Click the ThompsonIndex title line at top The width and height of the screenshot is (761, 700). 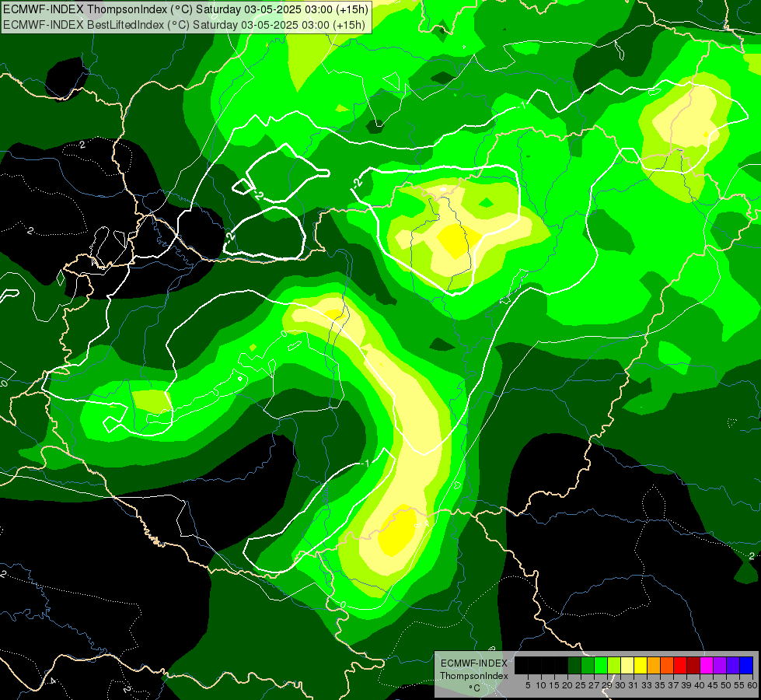[x=186, y=9]
